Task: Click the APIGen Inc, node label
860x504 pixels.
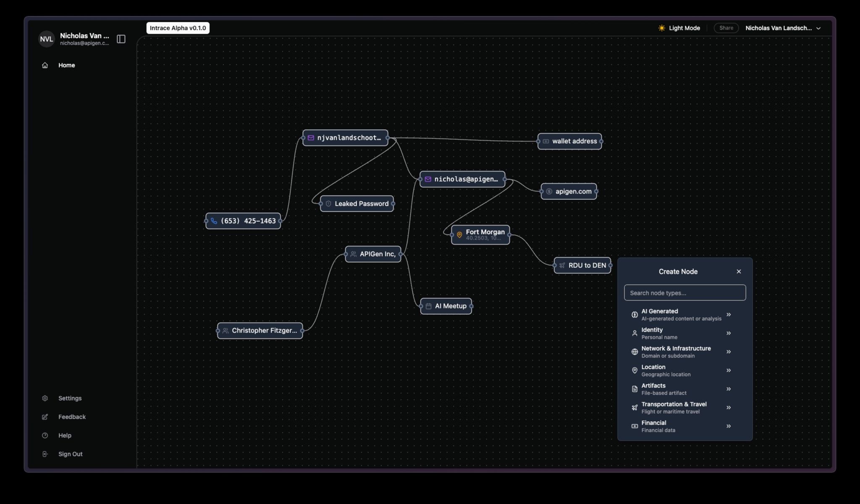Action: (x=378, y=254)
